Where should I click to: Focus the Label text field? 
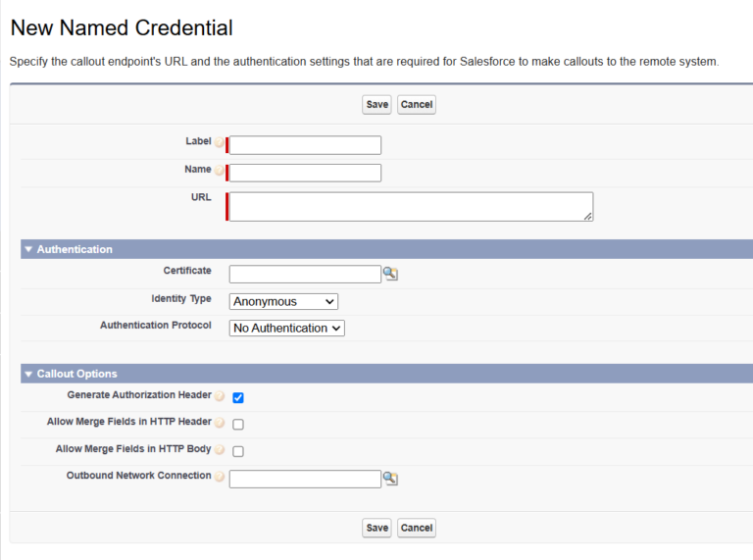click(305, 145)
